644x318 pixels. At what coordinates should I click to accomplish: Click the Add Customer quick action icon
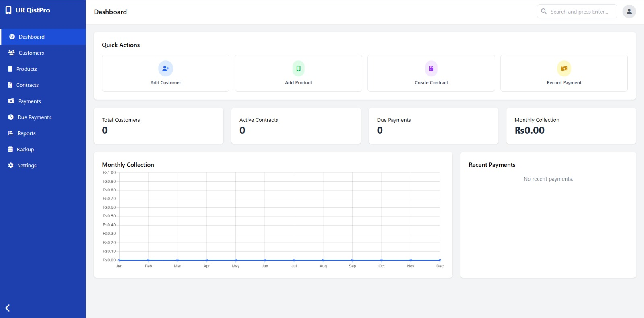[165, 68]
